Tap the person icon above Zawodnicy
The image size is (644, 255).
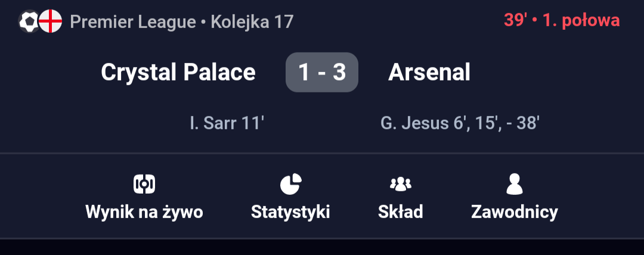click(514, 184)
